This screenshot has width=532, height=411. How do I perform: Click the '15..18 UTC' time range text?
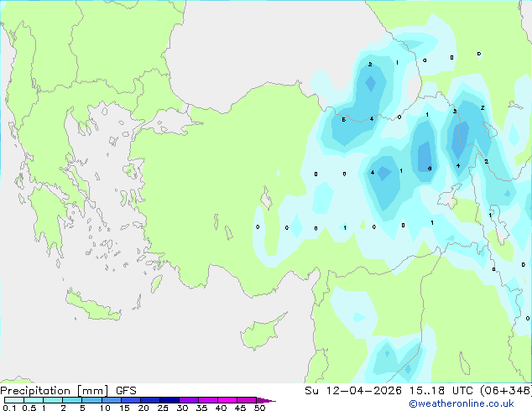(x=441, y=391)
